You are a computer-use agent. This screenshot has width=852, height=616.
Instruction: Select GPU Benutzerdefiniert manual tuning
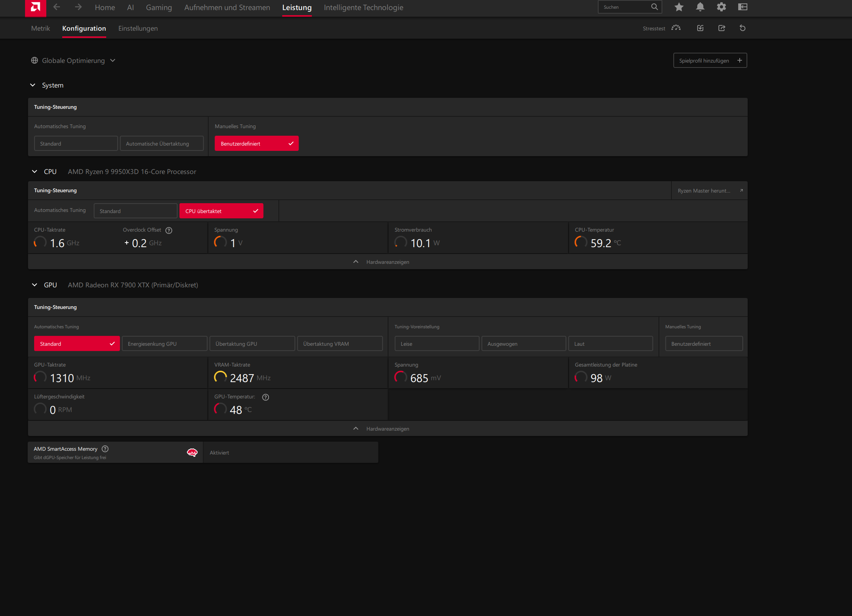[x=704, y=343]
